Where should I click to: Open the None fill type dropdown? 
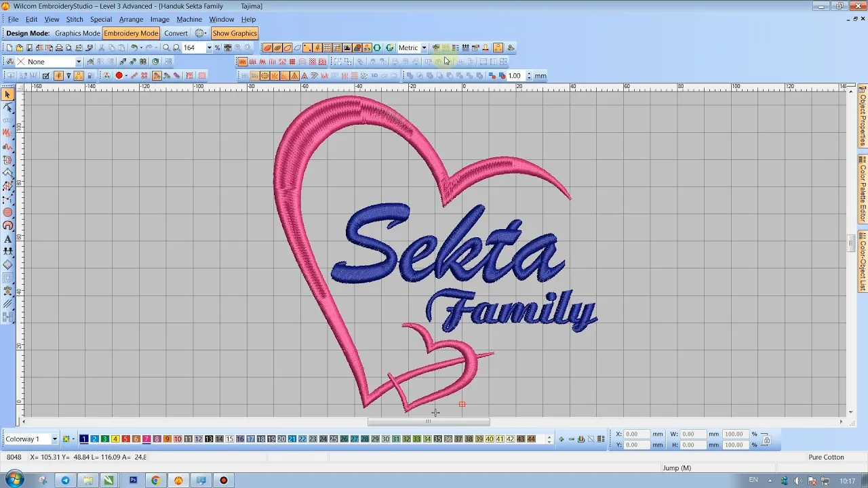tap(78, 62)
